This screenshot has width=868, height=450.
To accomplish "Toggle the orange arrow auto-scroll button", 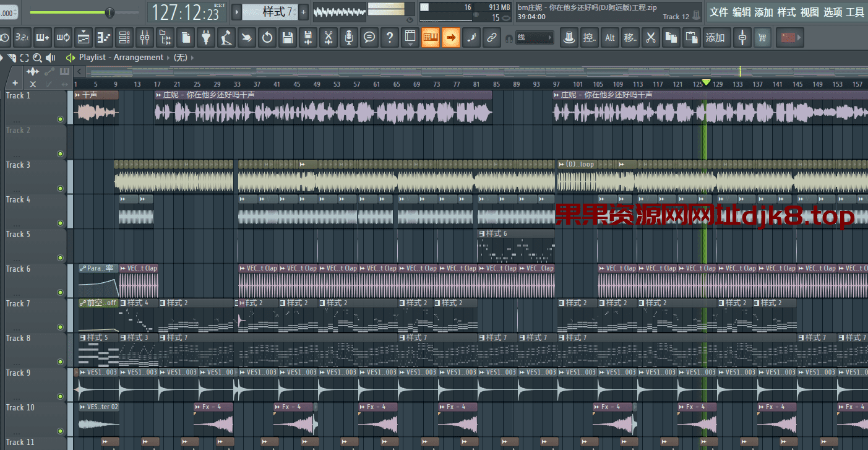I will [x=450, y=38].
